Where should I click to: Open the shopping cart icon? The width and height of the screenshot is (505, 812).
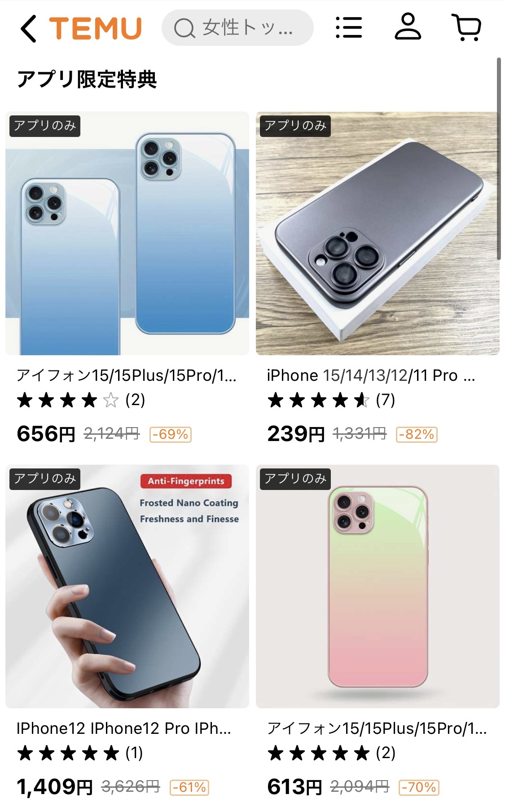coord(466,27)
